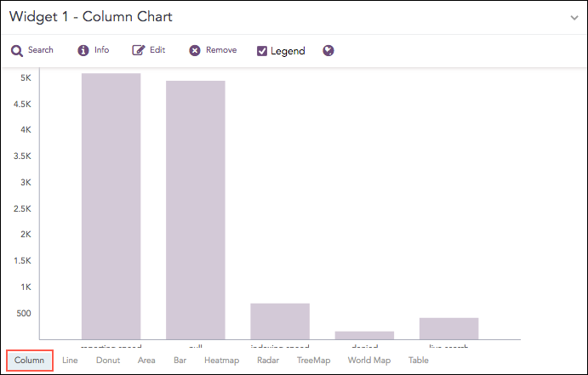Select the Donut chart tab
Screen dimensions: 588x375
(x=108, y=361)
